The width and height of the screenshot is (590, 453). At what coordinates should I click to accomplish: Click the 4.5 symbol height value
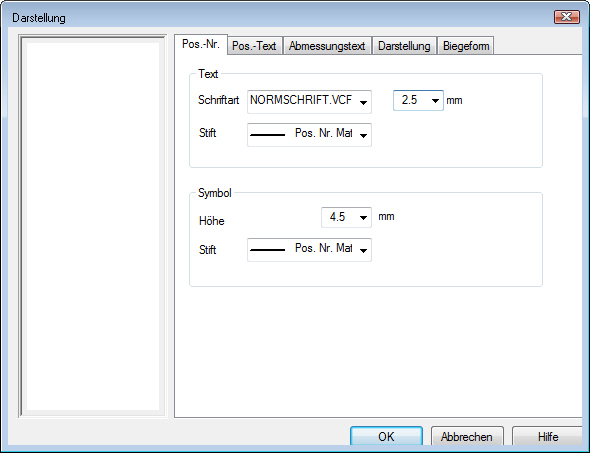[337, 217]
